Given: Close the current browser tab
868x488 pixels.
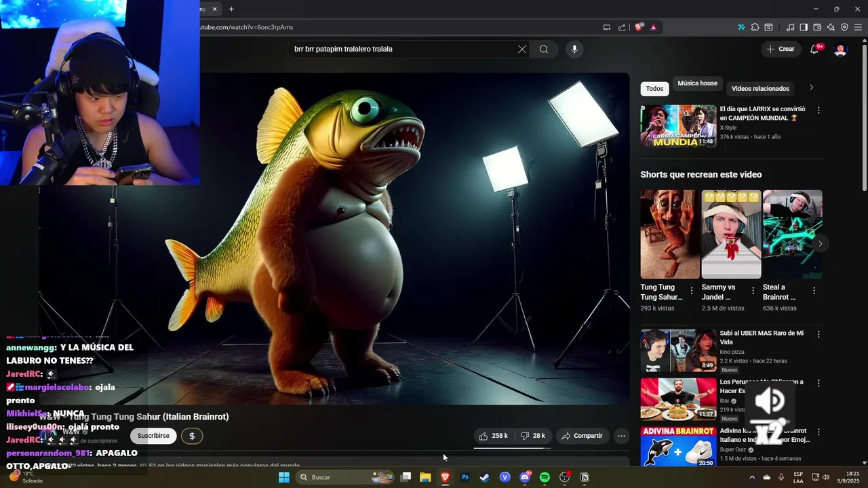Looking at the screenshot, I should click(x=215, y=9).
